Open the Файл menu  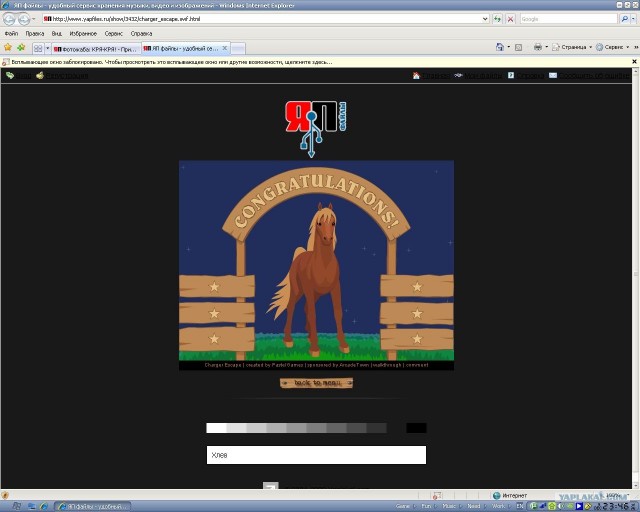click(x=11, y=33)
